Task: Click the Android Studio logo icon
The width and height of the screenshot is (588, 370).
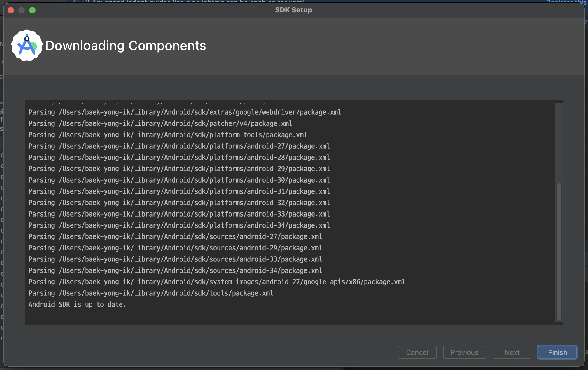Action: point(27,46)
